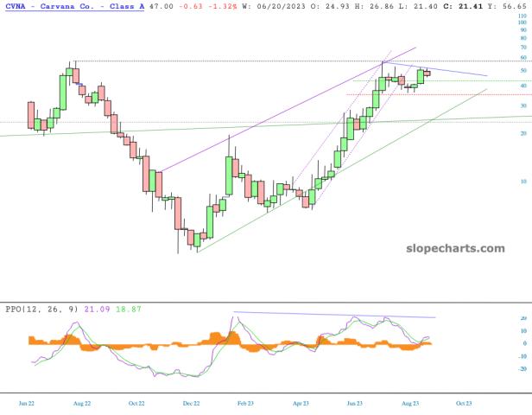This screenshot has width=532, height=415.
Task: Select the PPO(12, 26, 9) indicator label
Action: coord(42,309)
